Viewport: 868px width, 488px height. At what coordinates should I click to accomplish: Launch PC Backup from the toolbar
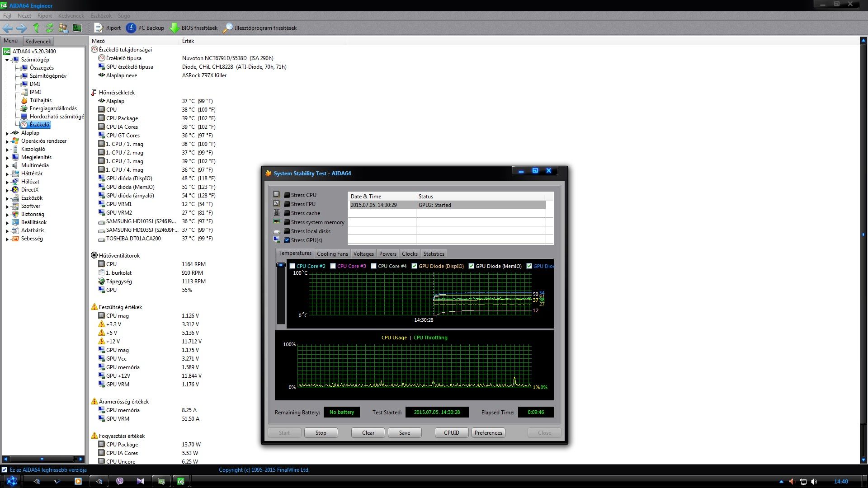145,28
